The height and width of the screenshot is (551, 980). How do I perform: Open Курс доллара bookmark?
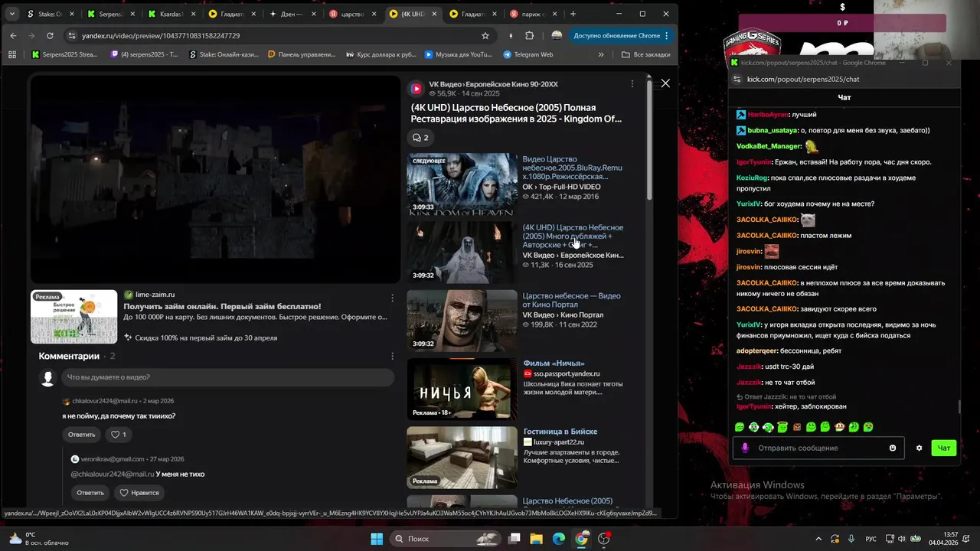[x=381, y=54]
